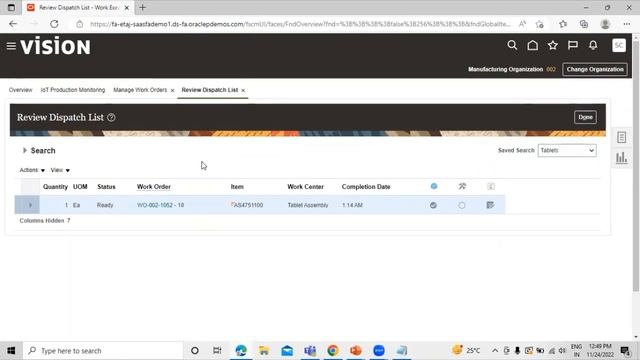Screen dimensions: 640x360
Task: Open the browser settings ellipsis menu
Action: tap(627, 24)
